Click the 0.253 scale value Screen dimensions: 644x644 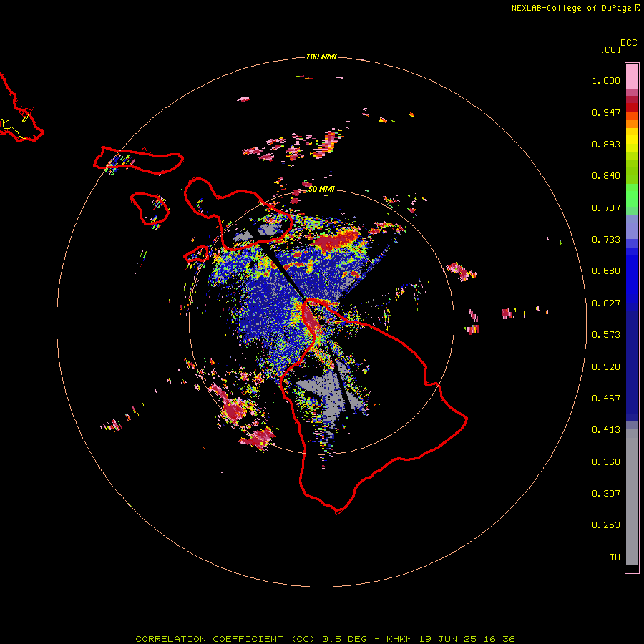tap(606, 525)
